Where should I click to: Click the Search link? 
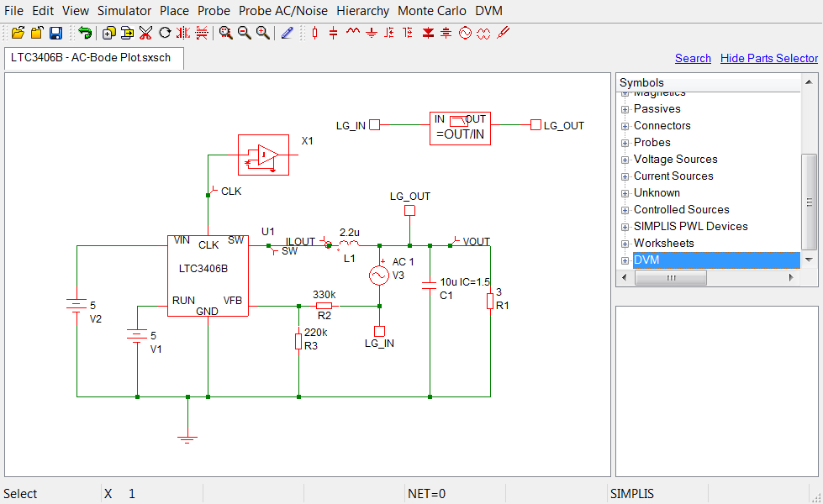click(x=693, y=58)
